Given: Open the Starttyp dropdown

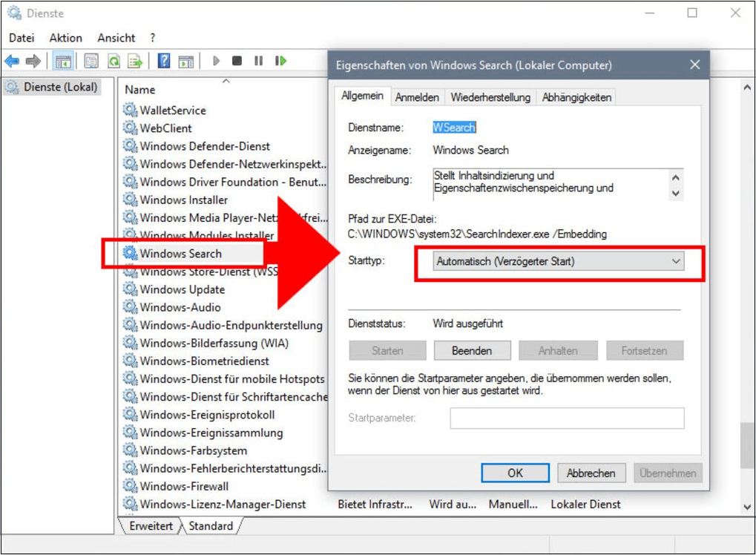Looking at the screenshot, I should (674, 262).
